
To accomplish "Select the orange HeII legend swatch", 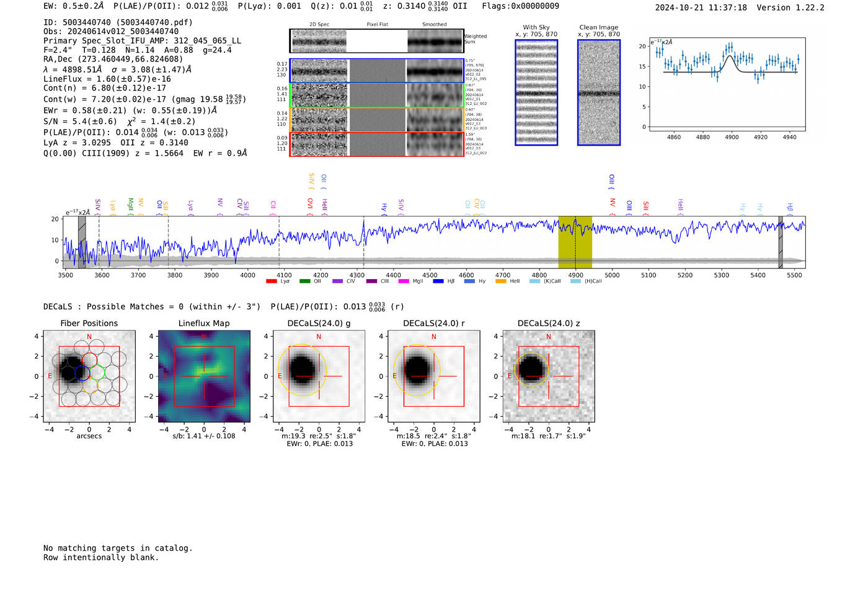I will [501, 281].
